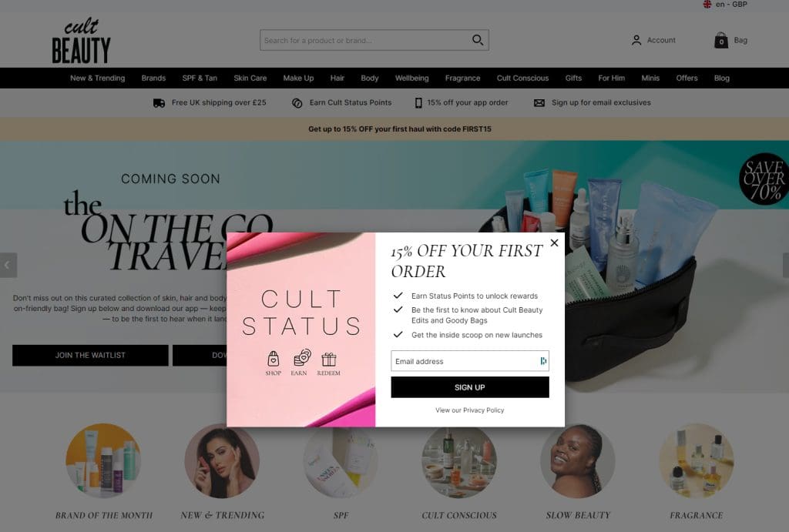Open the Brands menu
789x532 pixels.
pos(153,78)
